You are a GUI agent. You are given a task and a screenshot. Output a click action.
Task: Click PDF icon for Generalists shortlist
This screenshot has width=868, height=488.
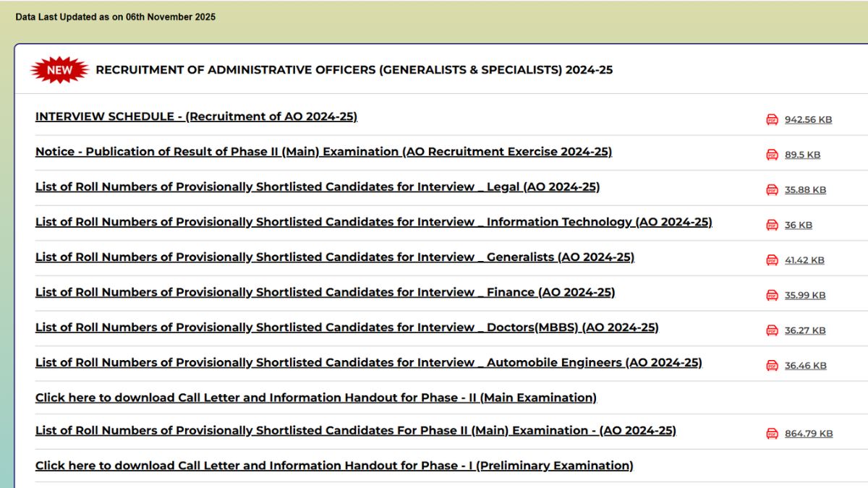pyautogui.click(x=772, y=260)
